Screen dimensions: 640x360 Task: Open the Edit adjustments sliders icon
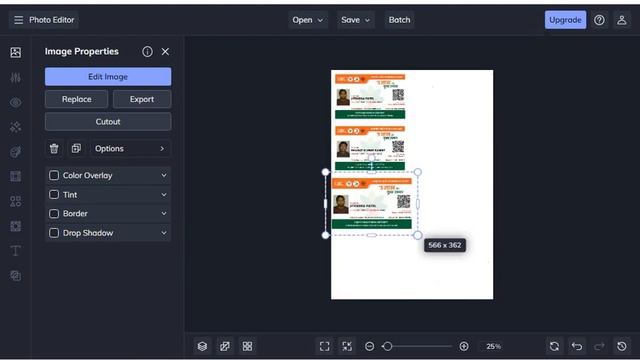coord(16,78)
